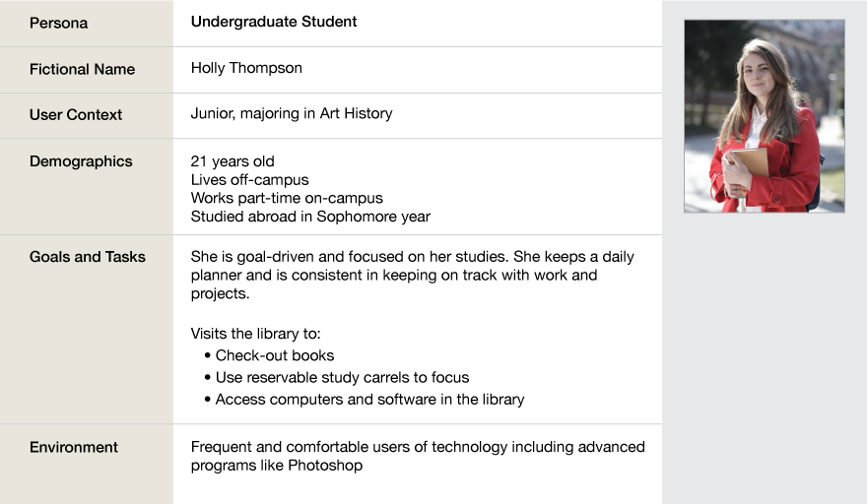The image size is (867, 504).
Task: Click the Undergraduate Student heading
Action: point(274,22)
